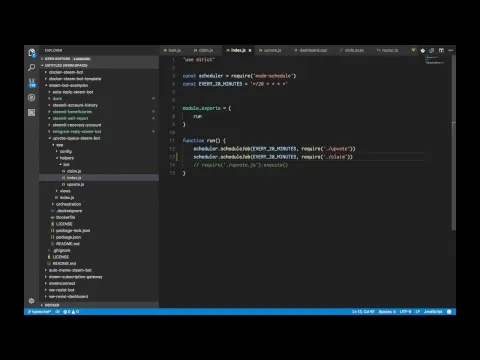The width and height of the screenshot is (480, 360).
Task: Collapse the helpers folder
Action: coord(99,158)
